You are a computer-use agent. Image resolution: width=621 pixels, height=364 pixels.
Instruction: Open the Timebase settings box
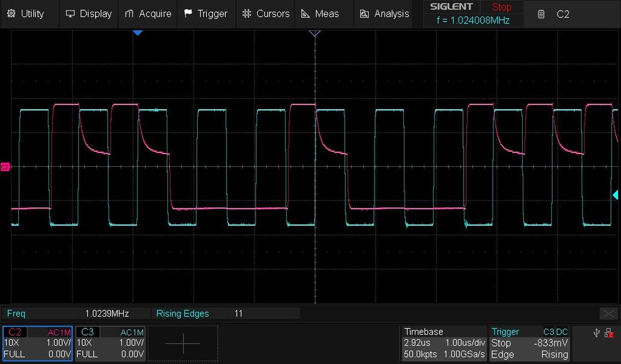pyautogui.click(x=444, y=343)
